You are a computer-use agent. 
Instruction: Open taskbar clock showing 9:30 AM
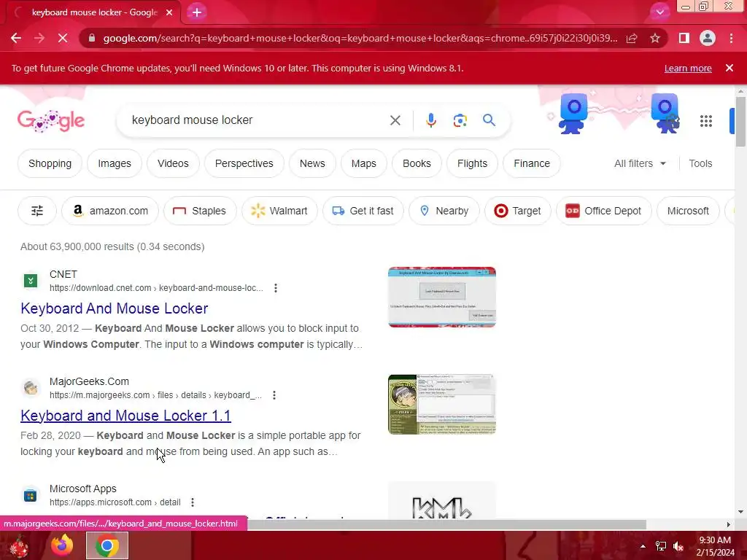point(715,546)
